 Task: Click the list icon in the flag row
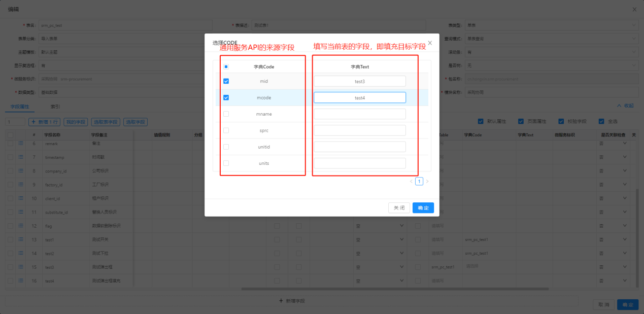(21, 226)
